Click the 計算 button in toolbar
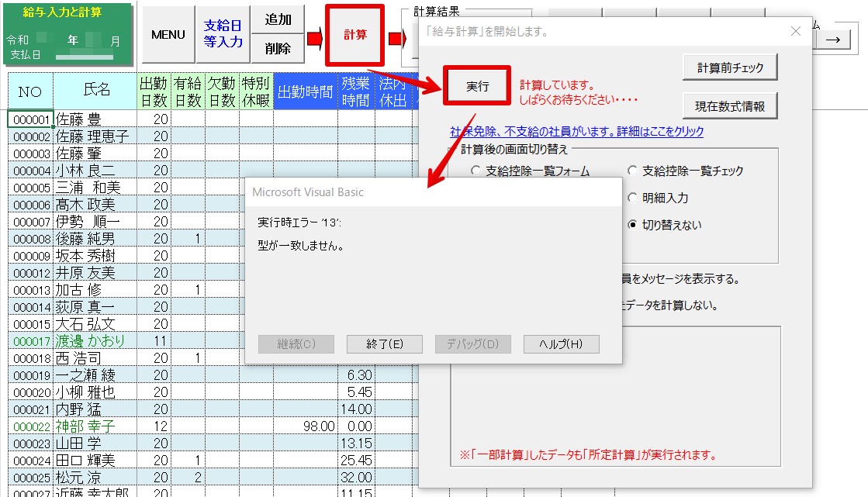Screen dimensions: 868x497 pos(355,36)
